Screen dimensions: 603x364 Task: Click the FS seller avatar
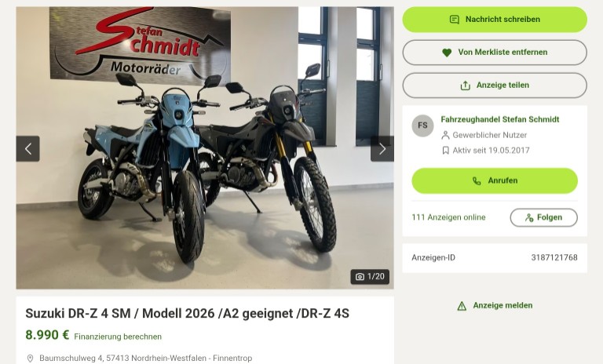422,126
